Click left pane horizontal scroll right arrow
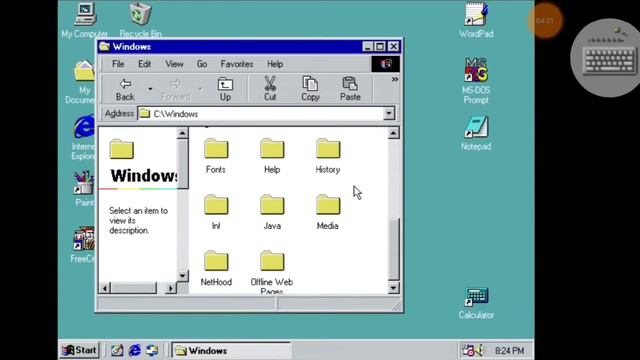Viewport: 640px width, 360px height. click(171, 288)
